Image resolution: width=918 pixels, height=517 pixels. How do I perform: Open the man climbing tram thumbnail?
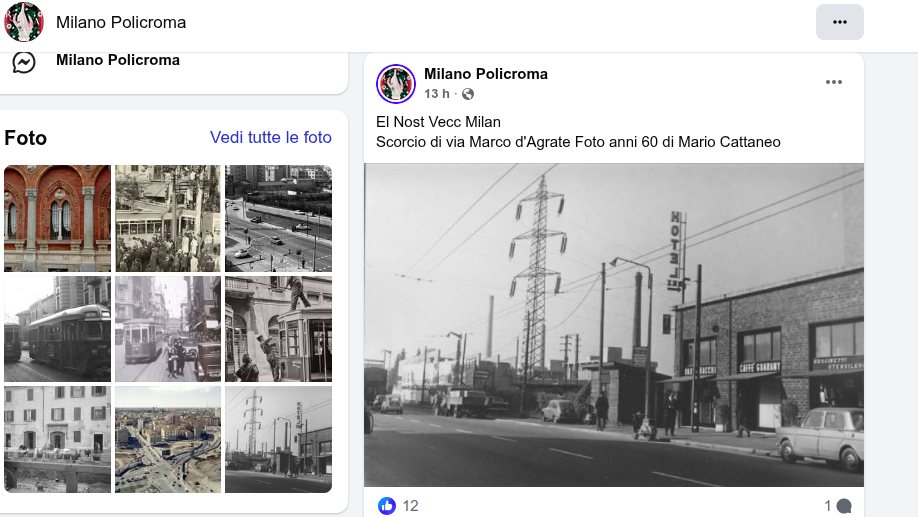tap(278, 329)
